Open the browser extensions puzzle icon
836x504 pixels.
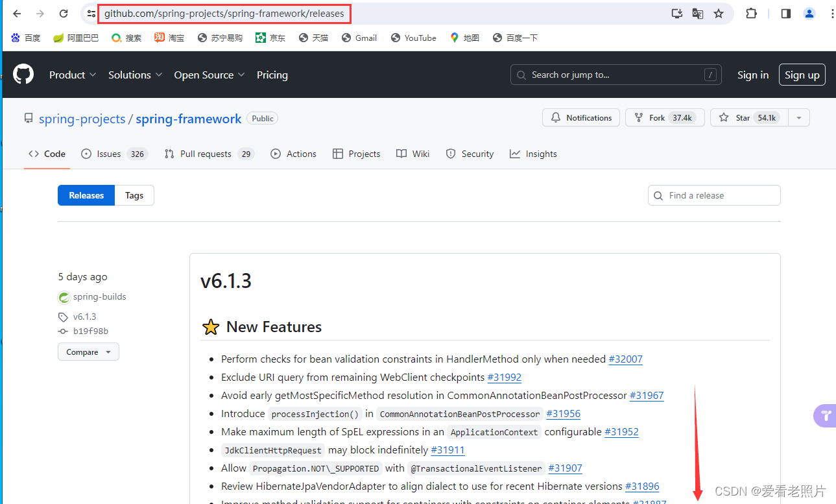tap(751, 14)
